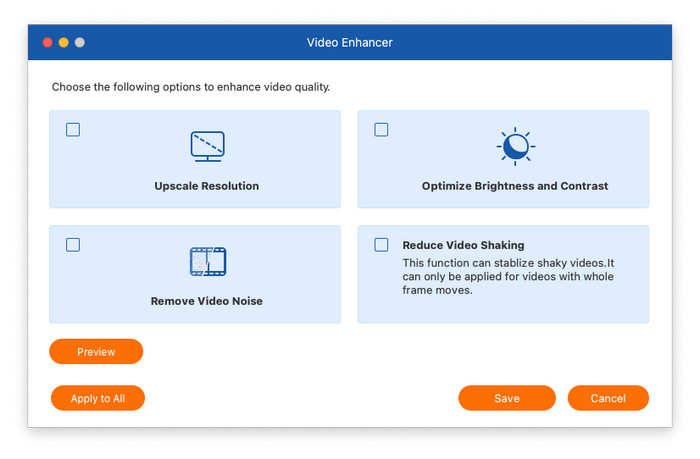Toggle the Reduce Video Shaking checkbox
700x459 pixels.
pos(381,245)
